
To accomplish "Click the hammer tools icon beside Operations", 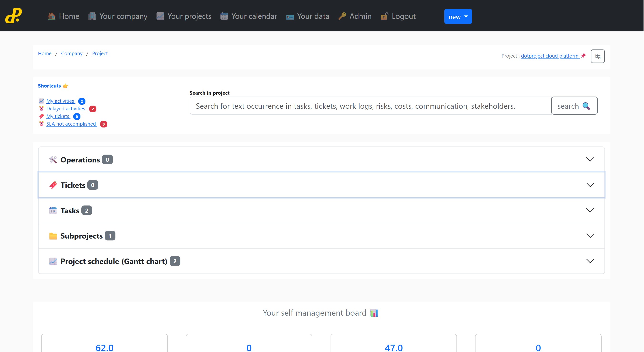I will coord(53,160).
